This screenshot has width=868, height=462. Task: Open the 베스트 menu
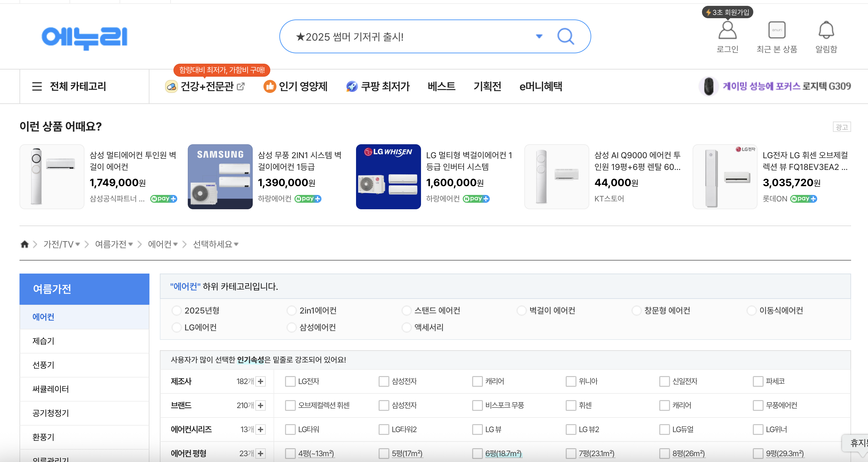pyautogui.click(x=441, y=87)
